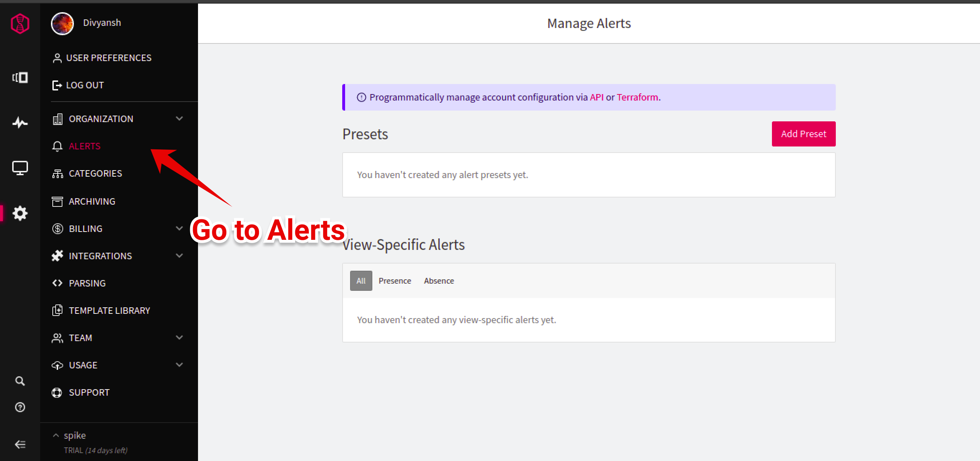The width and height of the screenshot is (980, 461).
Task: Click TRIAL (14 days left) status
Action: pos(95,450)
